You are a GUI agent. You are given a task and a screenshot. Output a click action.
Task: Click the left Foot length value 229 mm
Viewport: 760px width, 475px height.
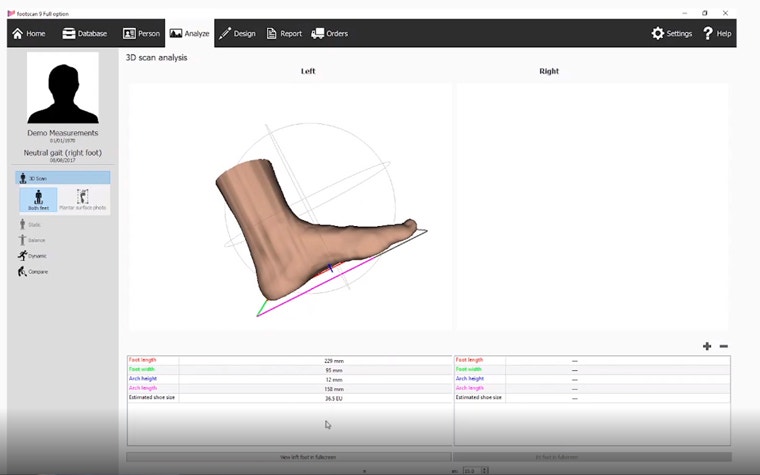point(333,361)
